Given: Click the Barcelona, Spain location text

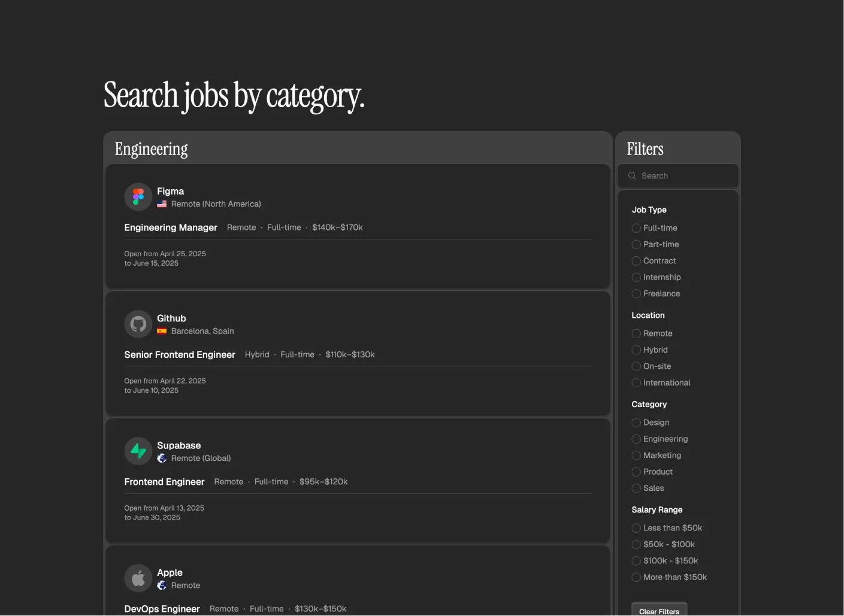Looking at the screenshot, I should 202,331.
